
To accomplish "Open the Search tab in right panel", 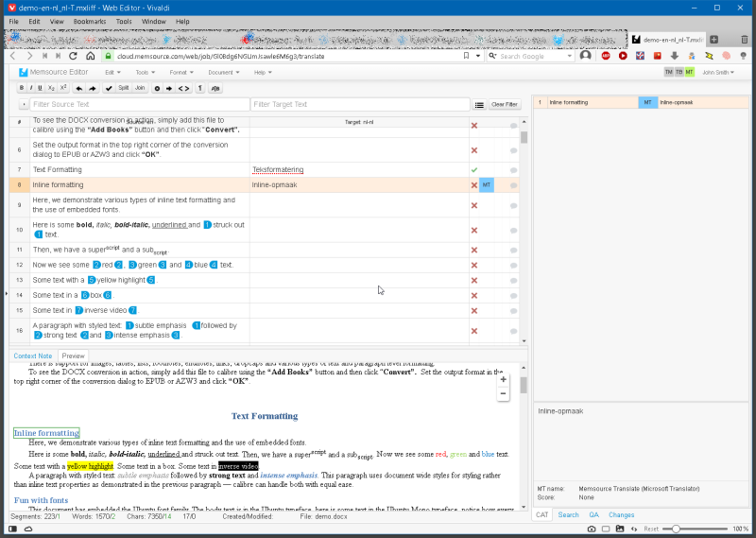I will [569, 515].
